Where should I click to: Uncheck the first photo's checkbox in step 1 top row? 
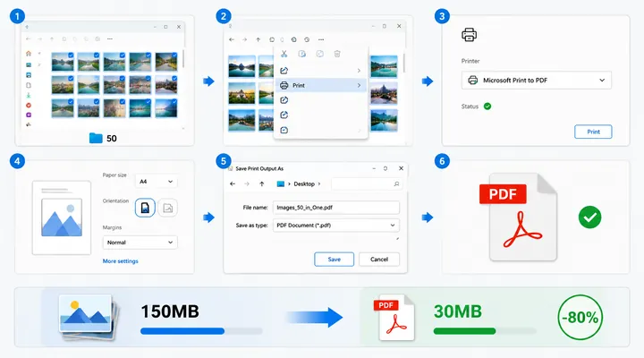[71, 55]
